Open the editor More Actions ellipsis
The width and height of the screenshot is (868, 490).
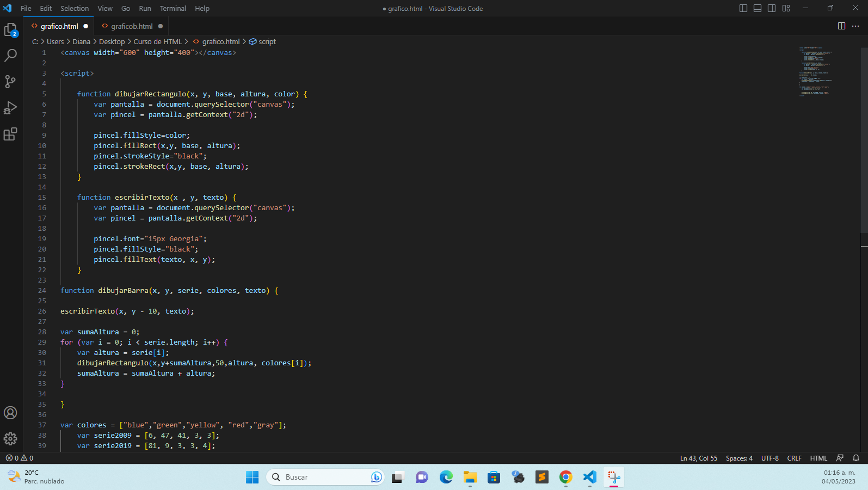tap(855, 26)
